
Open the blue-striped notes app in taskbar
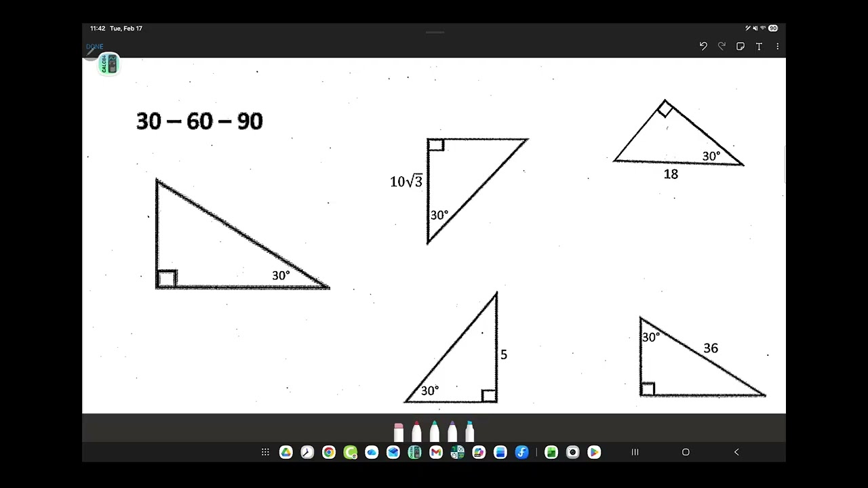500,452
